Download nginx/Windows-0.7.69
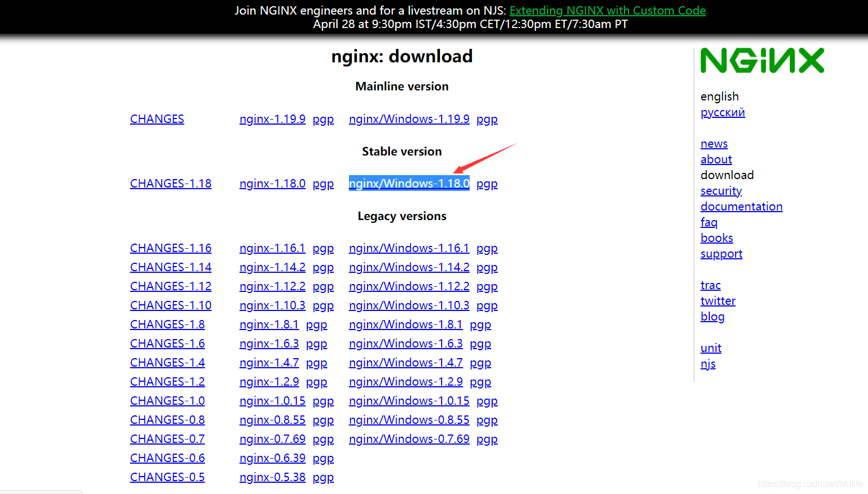This screenshot has height=494, width=868. tap(409, 439)
